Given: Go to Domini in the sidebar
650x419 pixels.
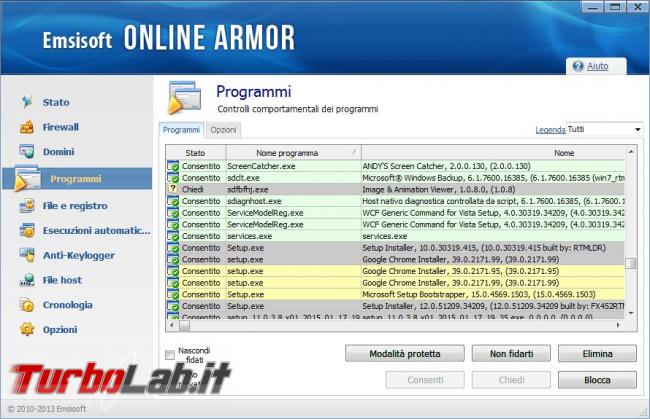Looking at the screenshot, I should [x=58, y=152].
